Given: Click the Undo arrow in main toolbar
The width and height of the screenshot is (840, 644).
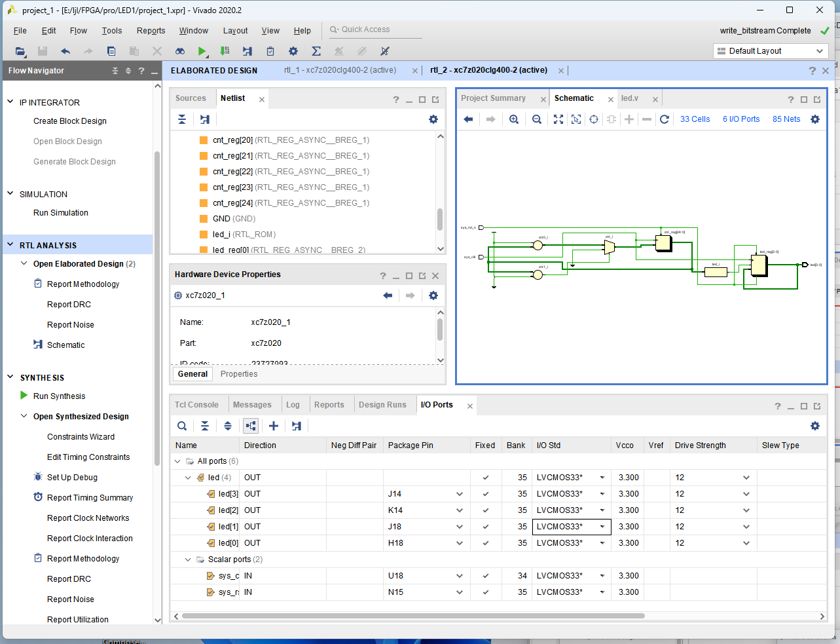Looking at the screenshot, I should click(65, 51).
